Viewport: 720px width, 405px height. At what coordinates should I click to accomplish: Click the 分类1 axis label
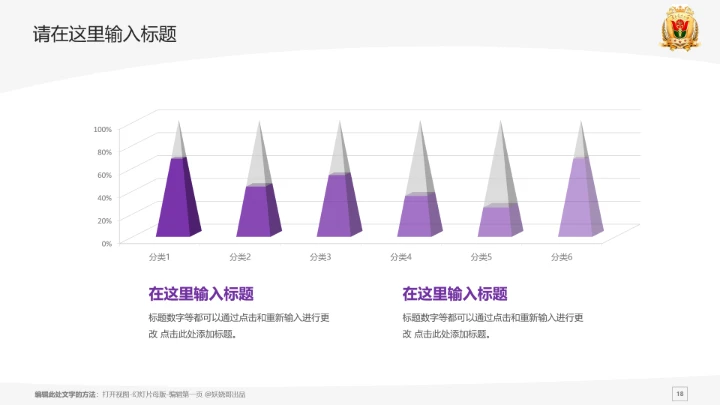tap(159, 257)
